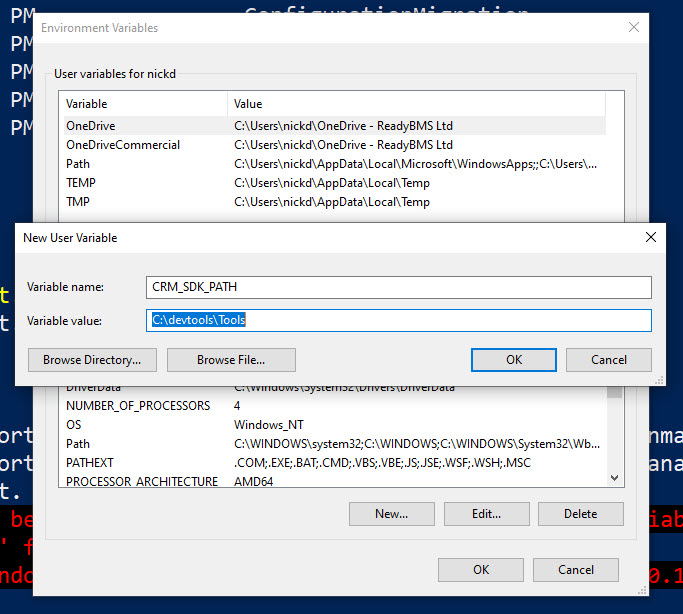The image size is (683, 614).
Task: Click the Value column header
Action: (x=415, y=104)
